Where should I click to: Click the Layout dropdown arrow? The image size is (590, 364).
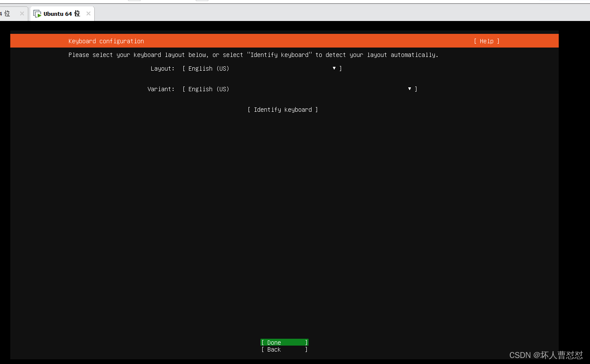point(334,69)
